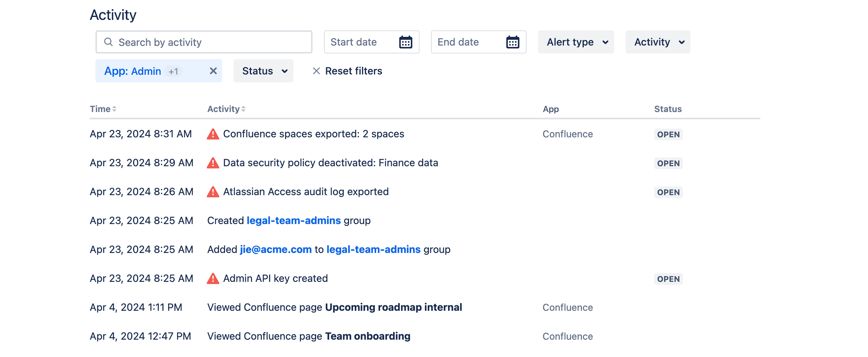Click the Status column header

pyautogui.click(x=668, y=109)
